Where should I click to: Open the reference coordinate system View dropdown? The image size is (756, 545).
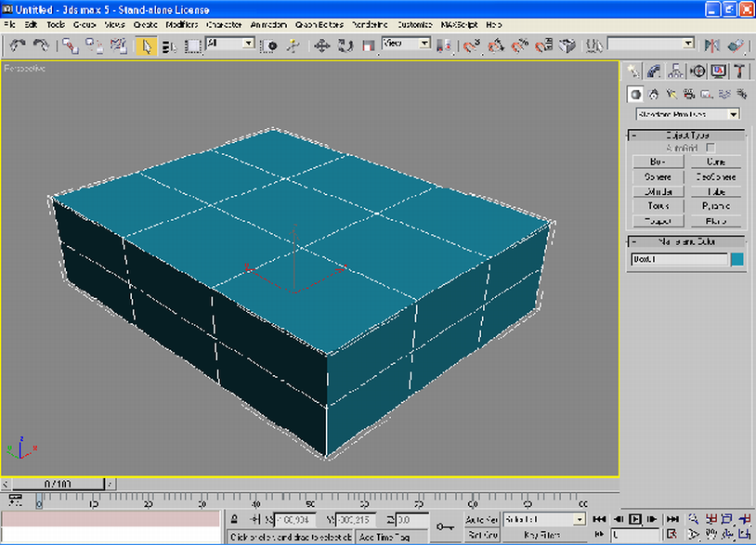tap(407, 44)
